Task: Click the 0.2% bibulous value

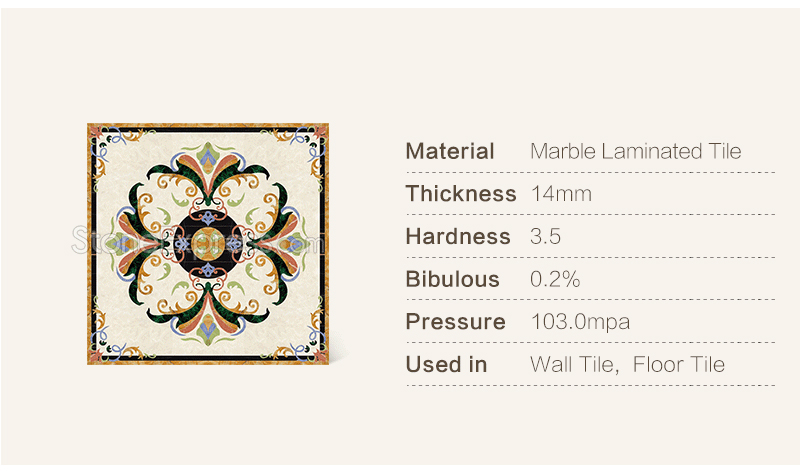Action: point(555,280)
